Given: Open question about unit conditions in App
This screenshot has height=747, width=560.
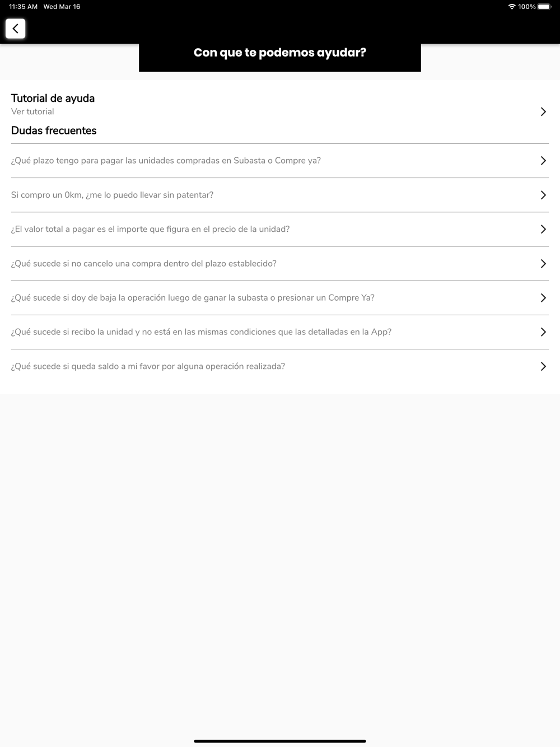Looking at the screenshot, I should pos(201,332).
